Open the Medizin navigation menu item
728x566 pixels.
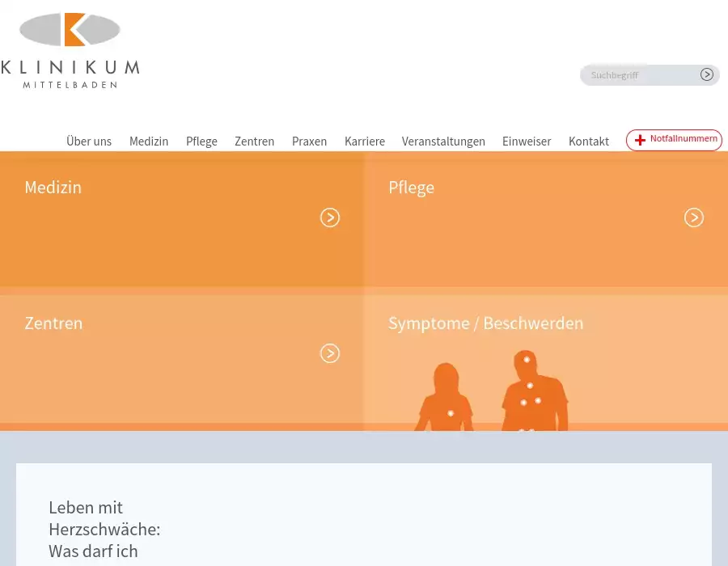149,141
